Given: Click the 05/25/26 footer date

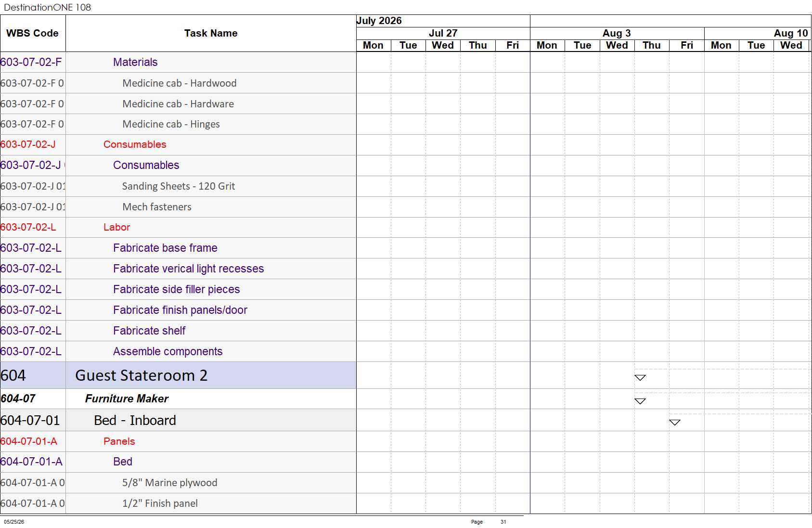Looking at the screenshot, I should pyautogui.click(x=14, y=522).
